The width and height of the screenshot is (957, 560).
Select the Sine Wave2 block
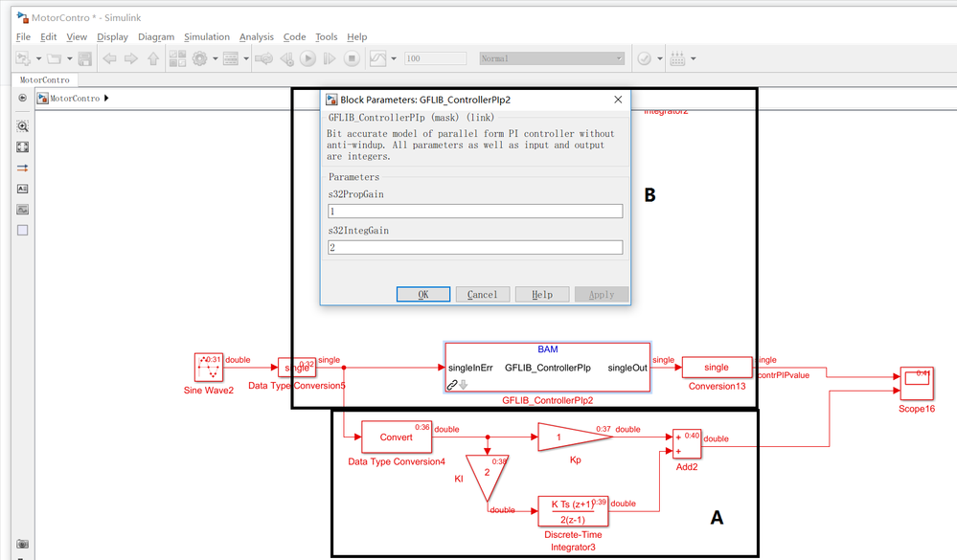[x=209, y=368]
